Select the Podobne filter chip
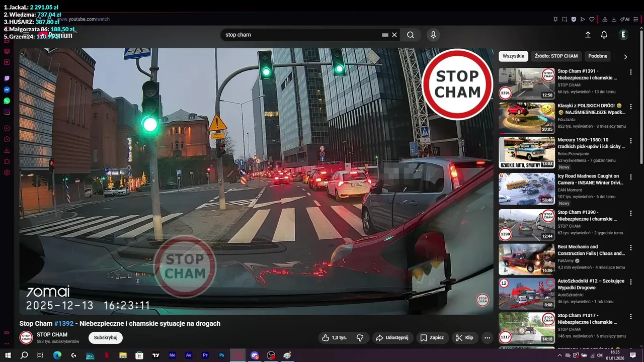This screenshot has width=644, height=362. point(598,56)
